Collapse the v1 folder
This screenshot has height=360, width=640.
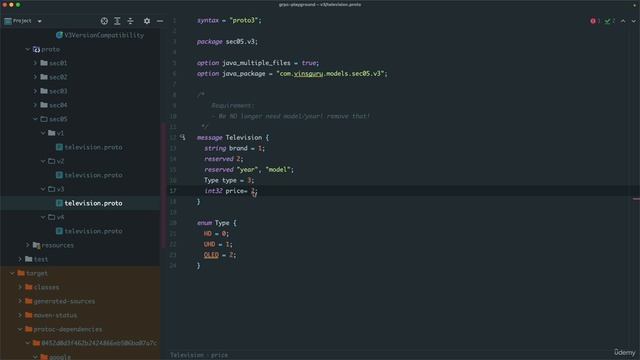pos(43,133)
